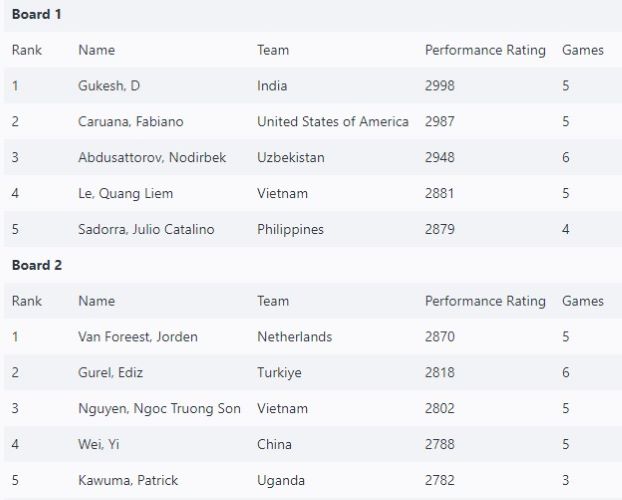Click the Gukesh, D player name
This screenshot has width=622, height=500.
pos(109,86)
